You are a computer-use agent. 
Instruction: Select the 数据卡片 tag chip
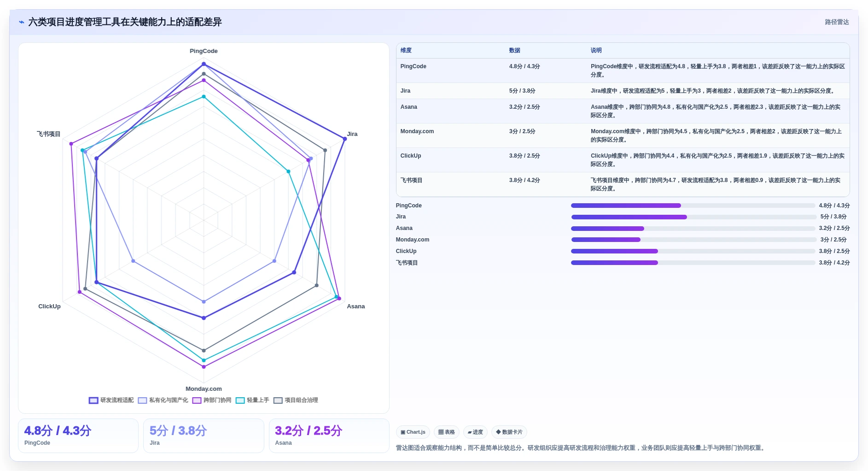point(509,432)
